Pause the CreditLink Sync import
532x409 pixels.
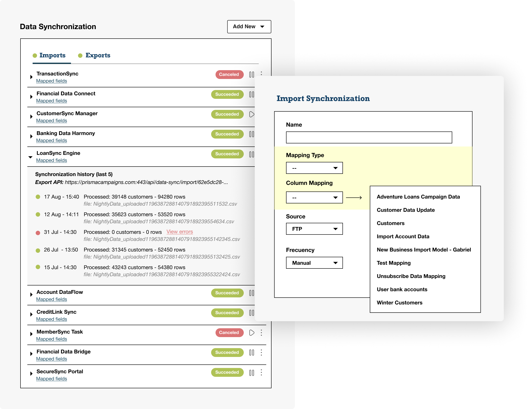click(251, 313)
